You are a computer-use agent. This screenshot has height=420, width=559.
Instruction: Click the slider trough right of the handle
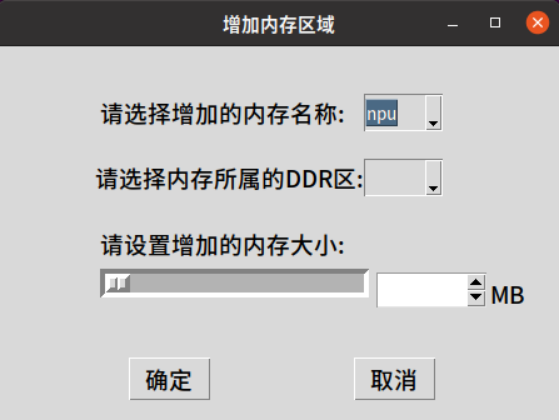[x=247, y=283]
